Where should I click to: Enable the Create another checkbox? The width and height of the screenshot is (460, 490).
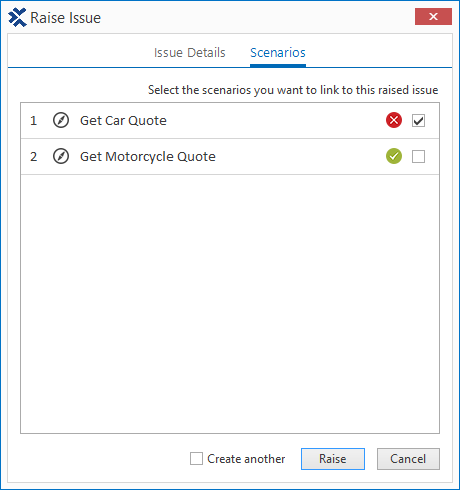(x=196, y=459)
